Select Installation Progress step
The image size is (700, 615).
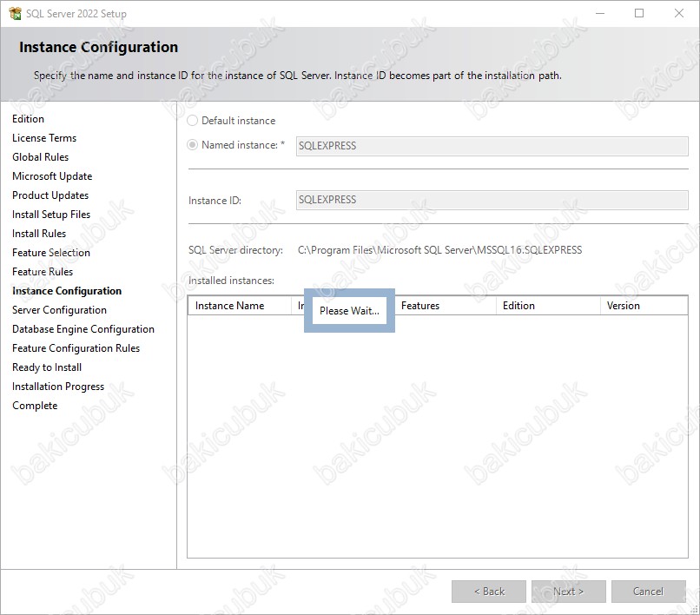58,387
